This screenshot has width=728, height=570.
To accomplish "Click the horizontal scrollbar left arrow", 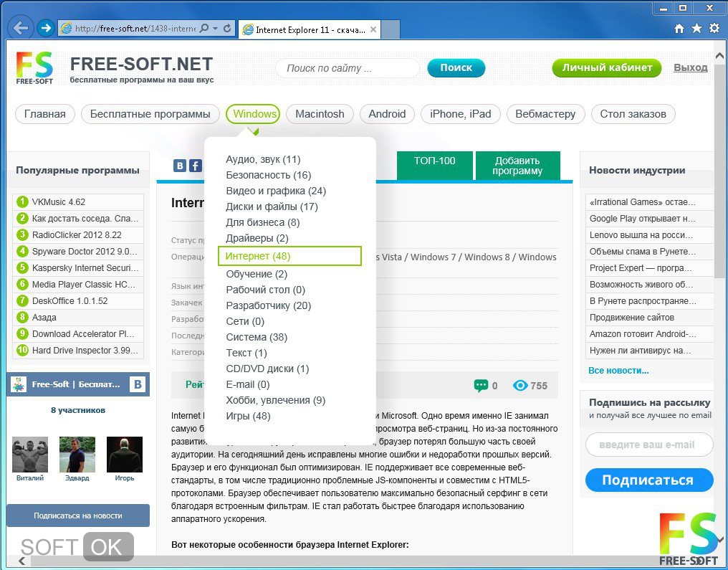I will click(x=21, y=561).
